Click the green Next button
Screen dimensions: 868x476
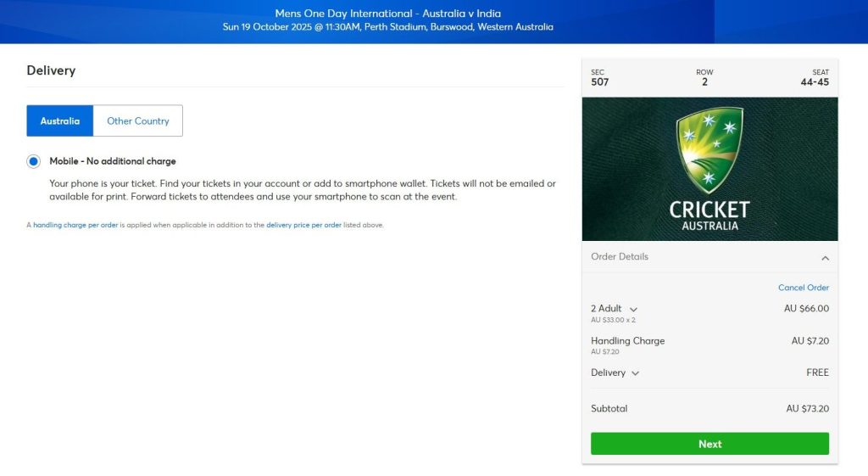[x=709, y=444]
